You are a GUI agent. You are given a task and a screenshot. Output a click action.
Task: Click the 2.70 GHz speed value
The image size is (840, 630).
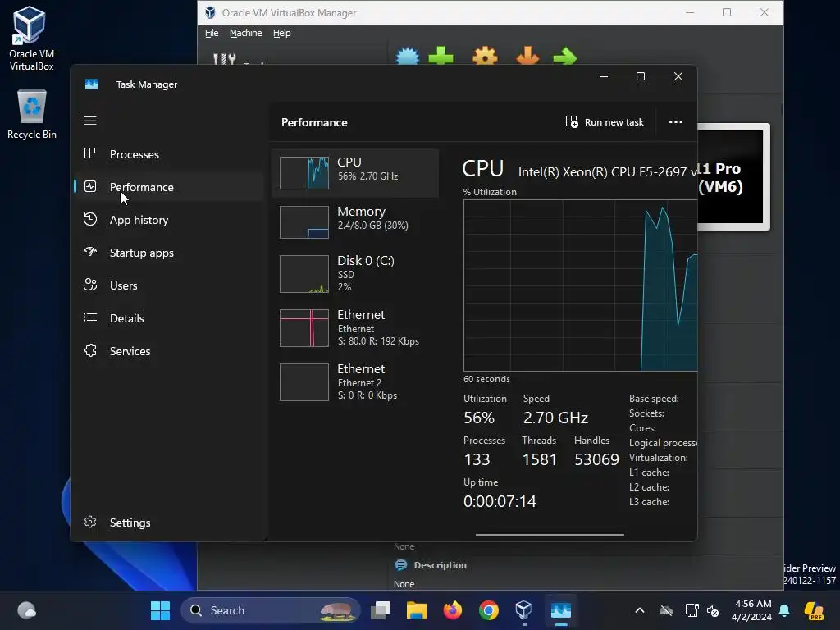tap(555, 418)
